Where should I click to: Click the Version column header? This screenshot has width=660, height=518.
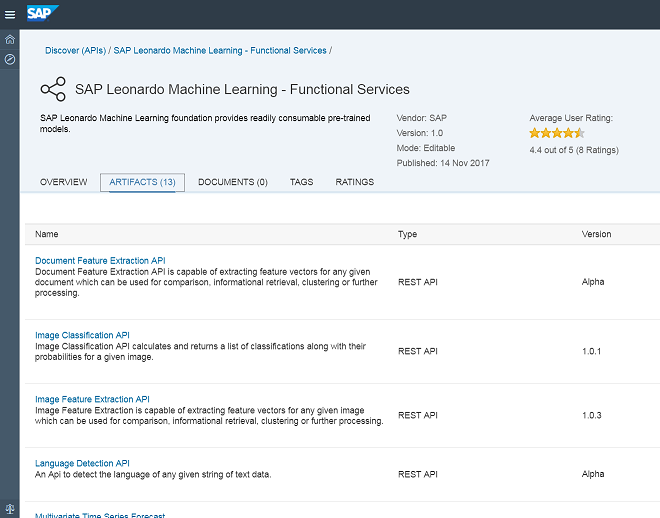[x=596, y=234]
